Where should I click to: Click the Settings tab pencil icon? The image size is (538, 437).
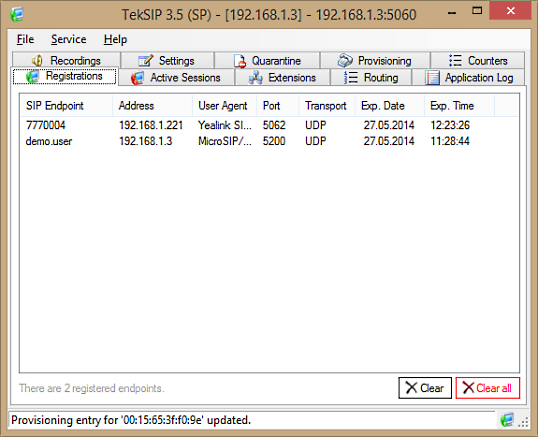point(146,60)
